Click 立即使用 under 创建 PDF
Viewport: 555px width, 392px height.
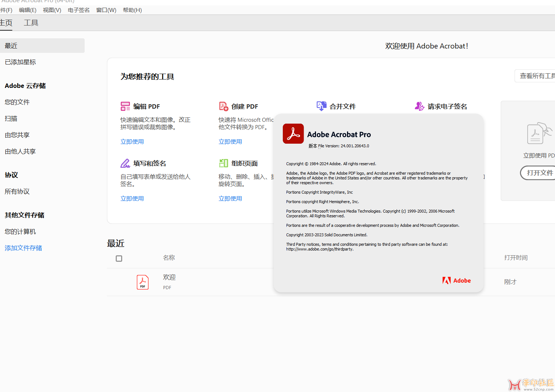[x=230, y=141]
